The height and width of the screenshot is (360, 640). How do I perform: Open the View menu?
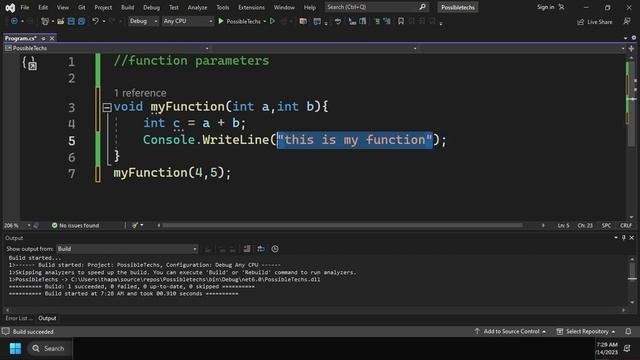[x=62, y=7]
